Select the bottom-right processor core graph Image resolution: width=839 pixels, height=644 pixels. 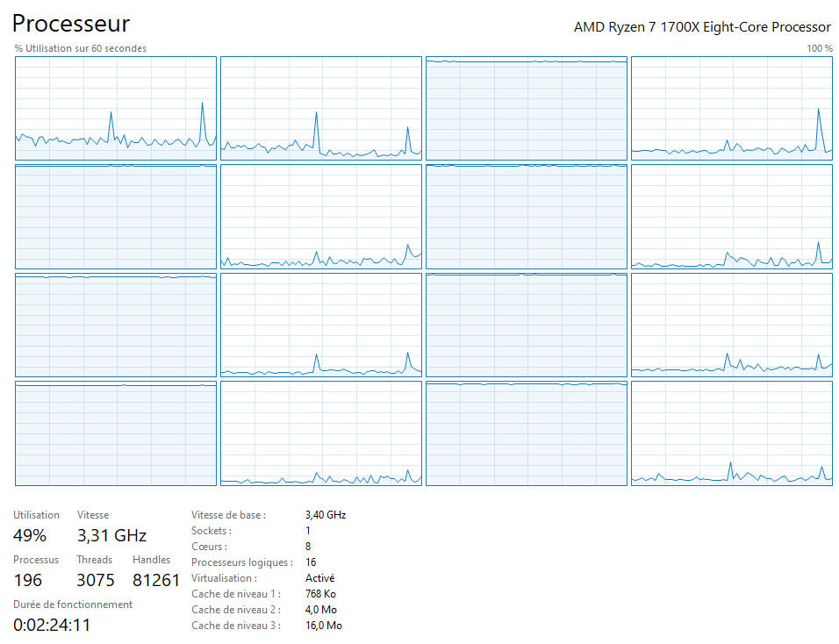[732, 433]
